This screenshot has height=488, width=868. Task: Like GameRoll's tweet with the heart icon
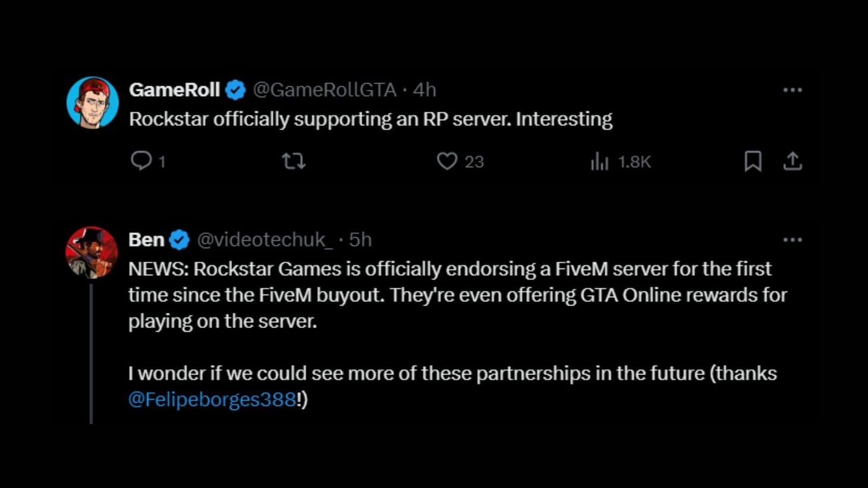pos(446,161)
